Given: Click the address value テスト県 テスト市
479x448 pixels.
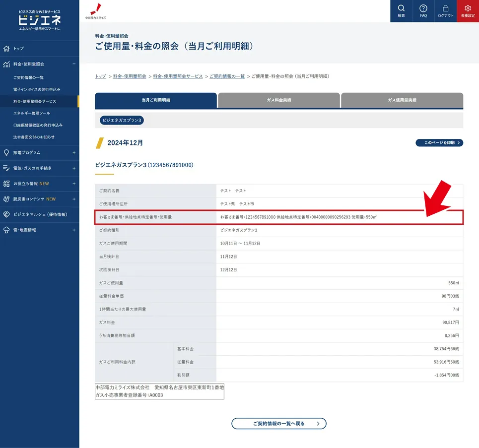Looking at the screenshot, I should (237, 204).
